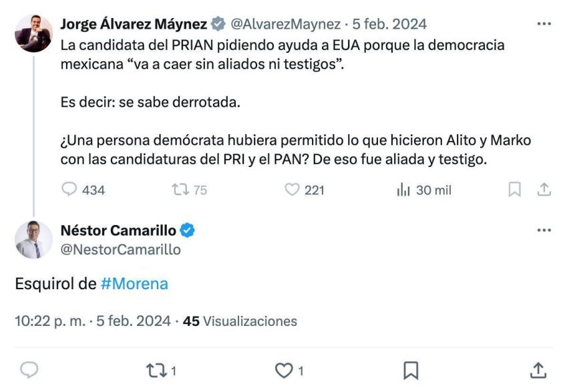Viewport: 561px width, 392px height.
Task: Open @AlvarezMaynez profile handle
Action: (285, 25)
